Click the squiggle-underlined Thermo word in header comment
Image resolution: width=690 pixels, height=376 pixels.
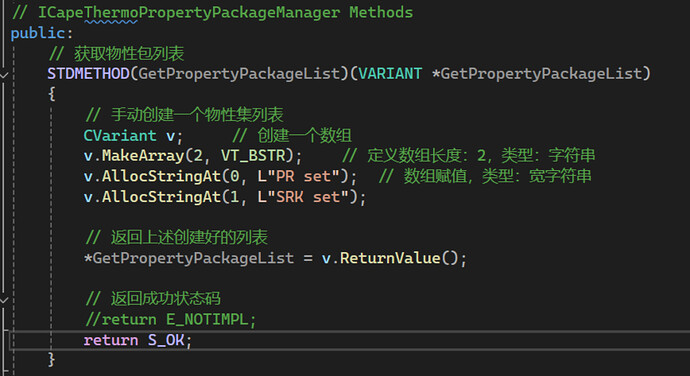(x=111, y=13)
